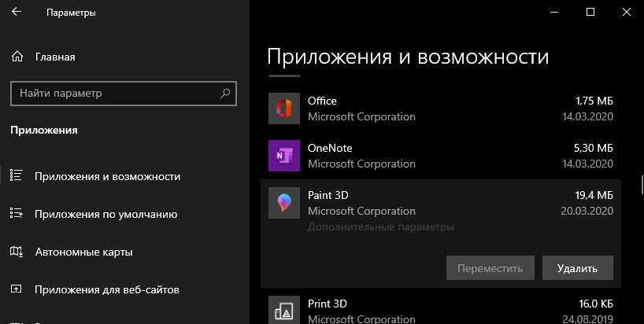644x324 pixels.
Task: Click the Приложения по умолчанию icon
Action: (x=16, y=213)
